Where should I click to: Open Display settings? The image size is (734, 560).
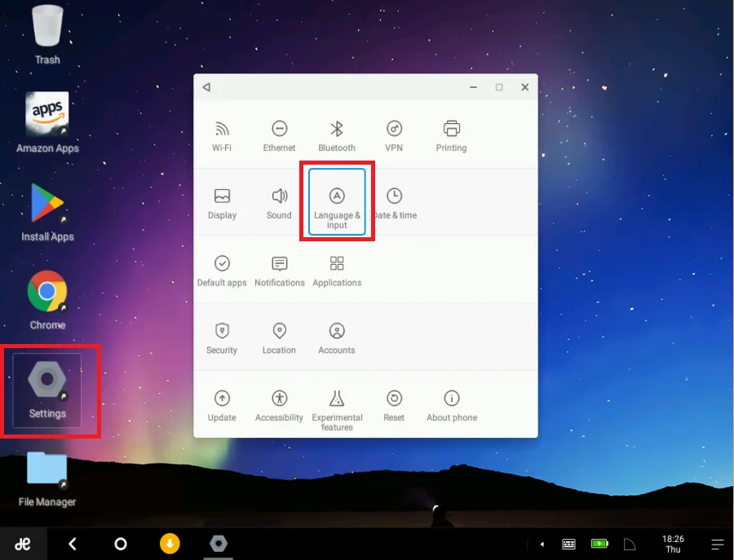(x=222, y=203)
